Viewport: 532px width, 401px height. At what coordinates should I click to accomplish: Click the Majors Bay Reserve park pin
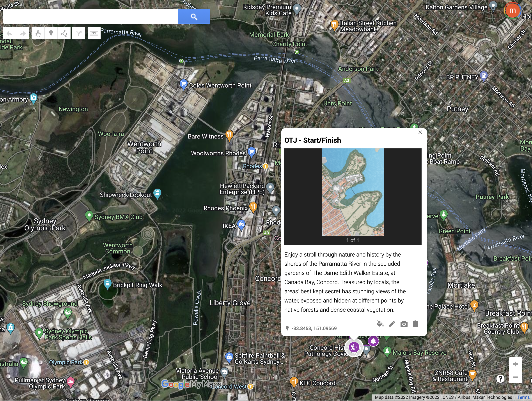pyautogui.click(x=387, y=352)
